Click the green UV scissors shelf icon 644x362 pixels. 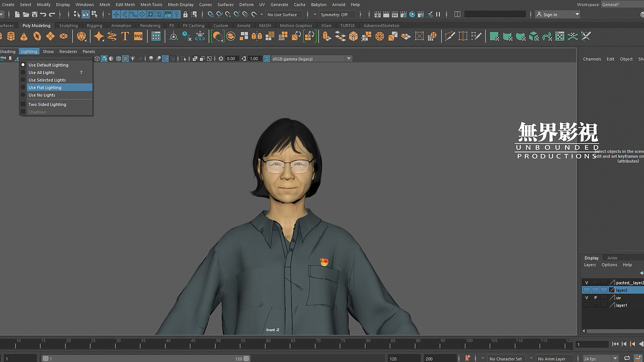click(x=586, y=36)
